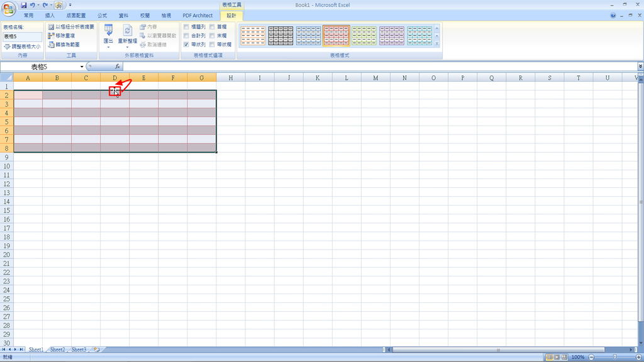
Task: Click the zoom slider in status bar
Action: point(614,357)
